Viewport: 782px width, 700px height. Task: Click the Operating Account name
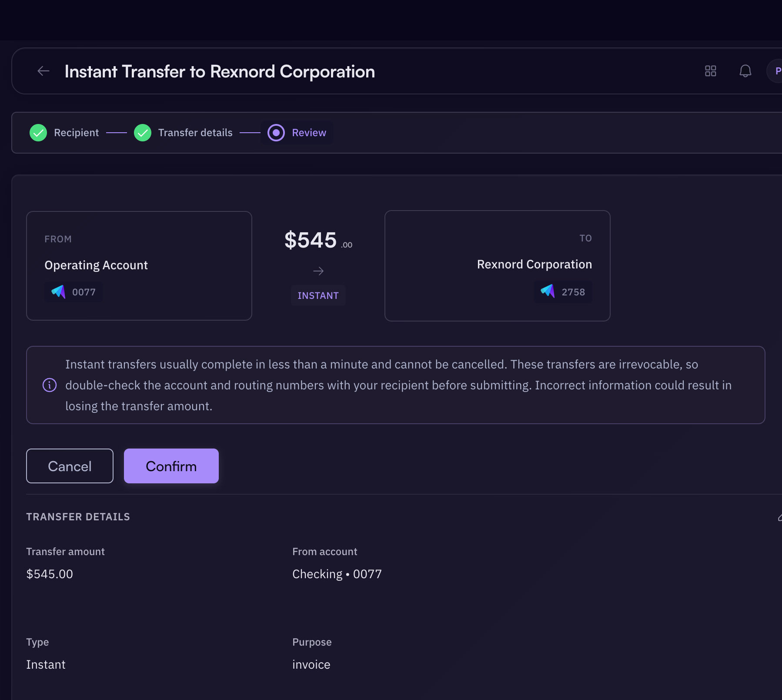[x=96, y=265]
